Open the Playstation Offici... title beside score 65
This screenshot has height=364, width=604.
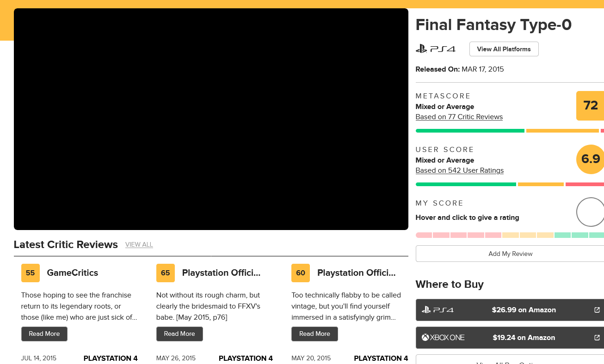tap(222, 273)
